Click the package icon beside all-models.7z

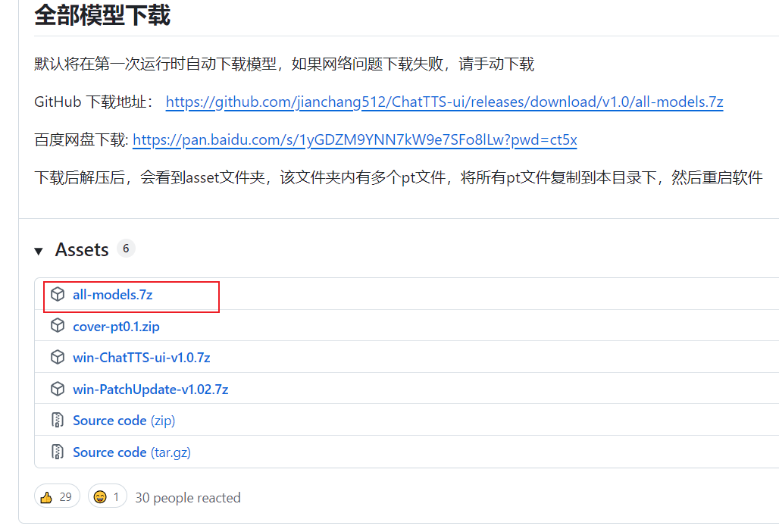[58, 294]
